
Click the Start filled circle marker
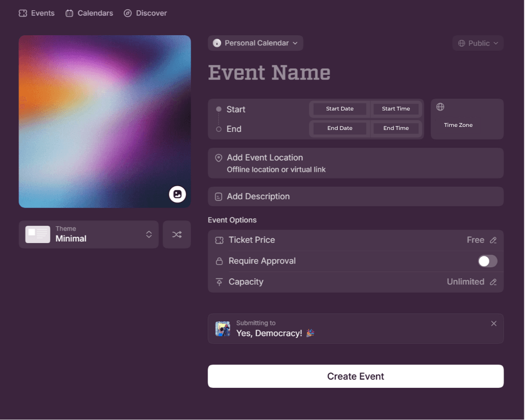point(218,109)
